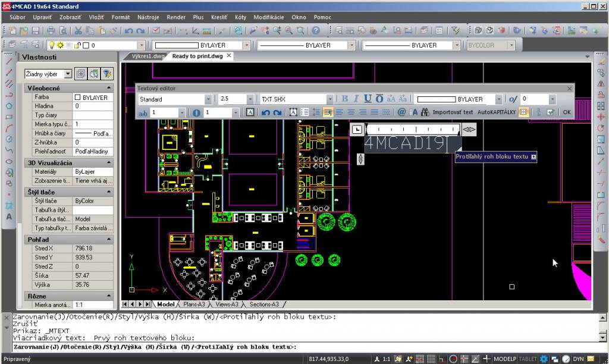Click the OK button in text editor
This screenshot has height=364, width=609.
click(567, 112)
